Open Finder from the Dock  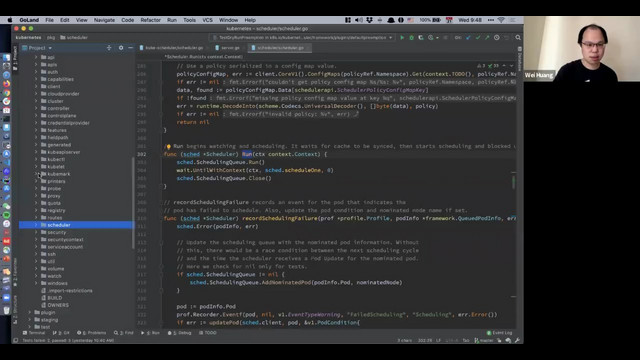coord(7,58)
